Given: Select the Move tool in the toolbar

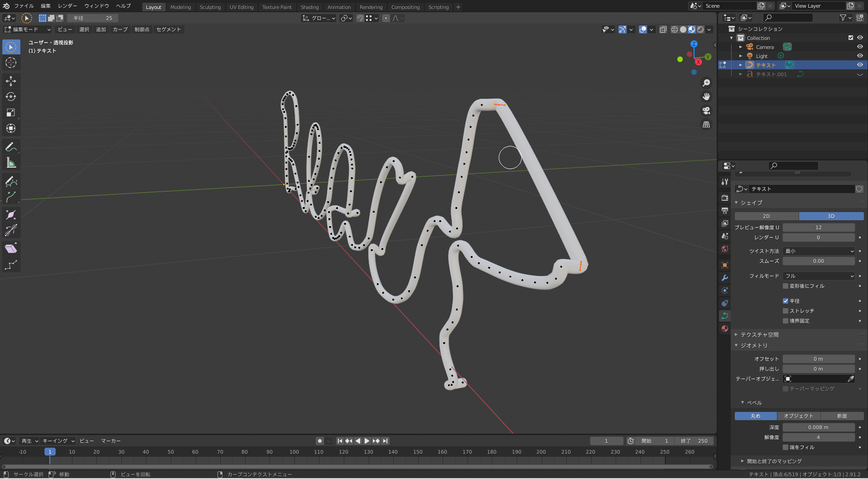Looking at the screenshot, I should coord(11,81).
